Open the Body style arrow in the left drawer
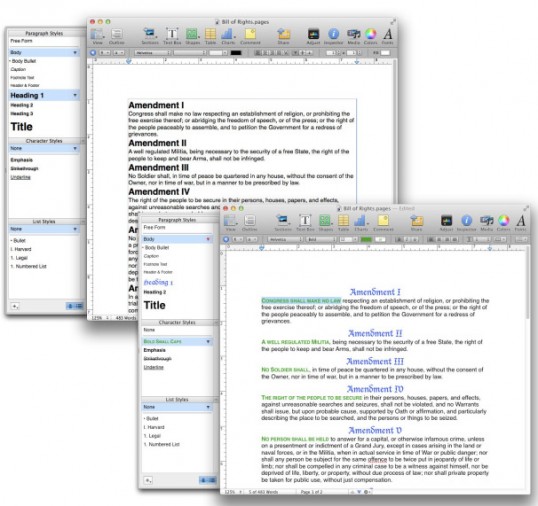The height and width of the screenshot is (506, 538). (x=75, y=52)
